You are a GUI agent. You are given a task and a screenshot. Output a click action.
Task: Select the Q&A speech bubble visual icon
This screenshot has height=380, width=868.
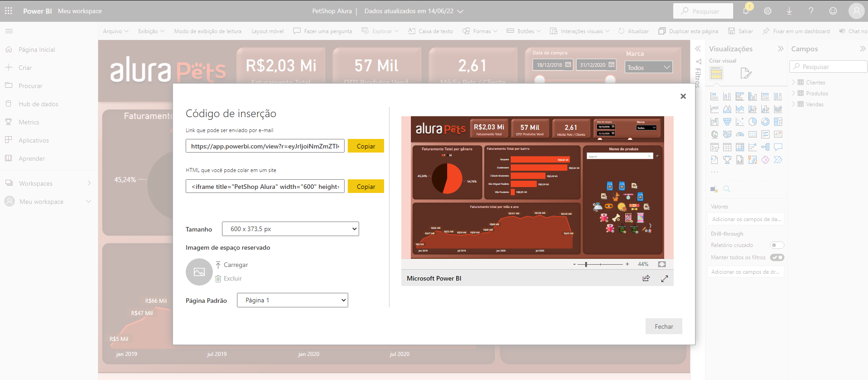coord(778,147)
